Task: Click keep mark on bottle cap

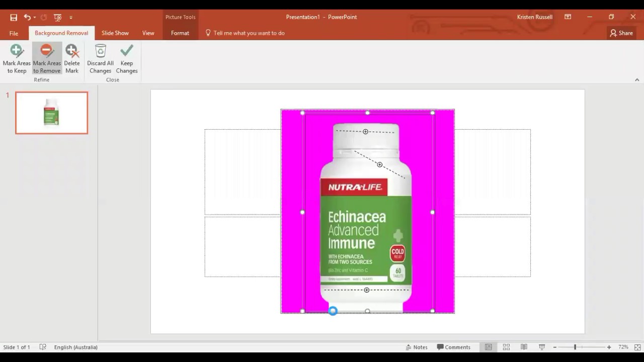Action: click(366, 132)
